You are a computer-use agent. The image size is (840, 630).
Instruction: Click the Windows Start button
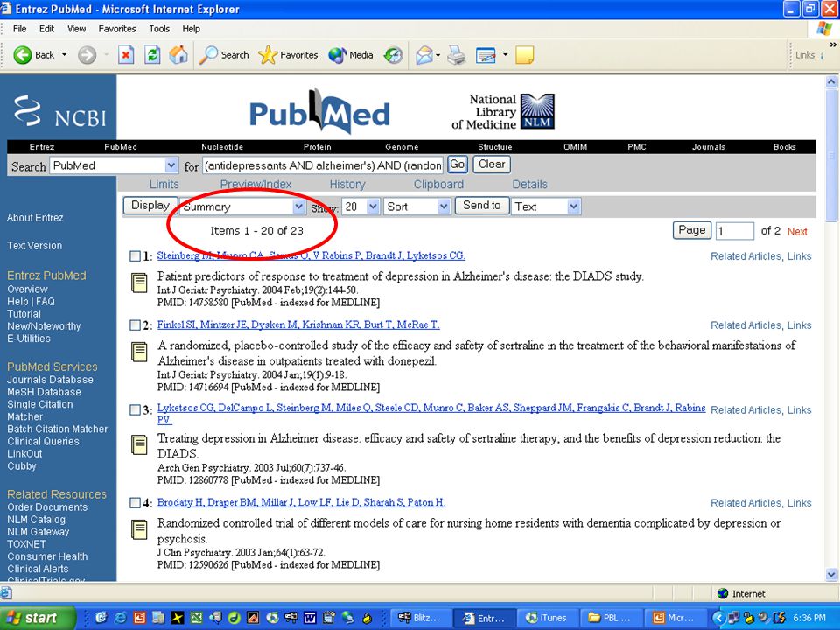coord(38,618)
